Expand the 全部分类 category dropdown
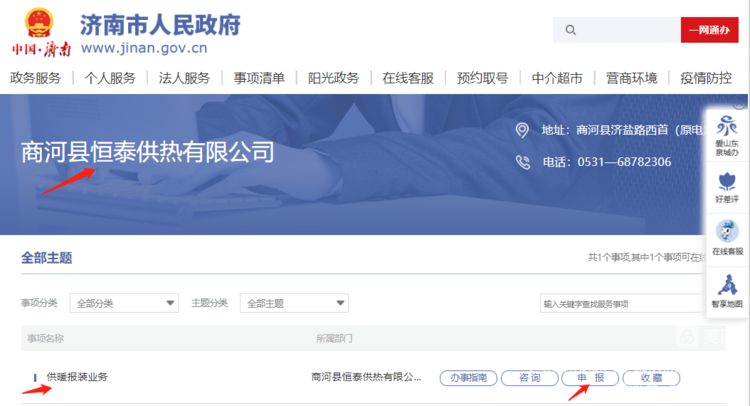Screen dimensions: 750x406 click(124, 303)
